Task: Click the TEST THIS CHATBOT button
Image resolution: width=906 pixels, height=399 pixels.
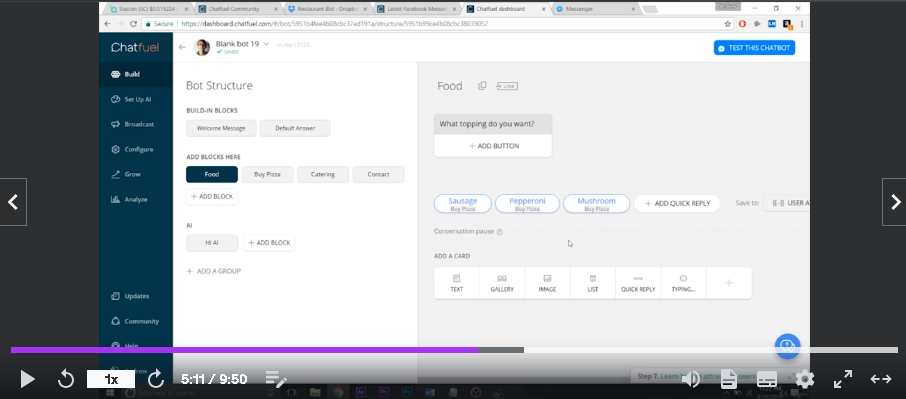Action: 754,48
